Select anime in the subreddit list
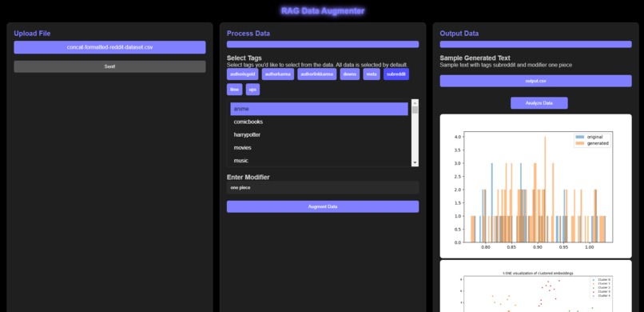 pos(319,109)
